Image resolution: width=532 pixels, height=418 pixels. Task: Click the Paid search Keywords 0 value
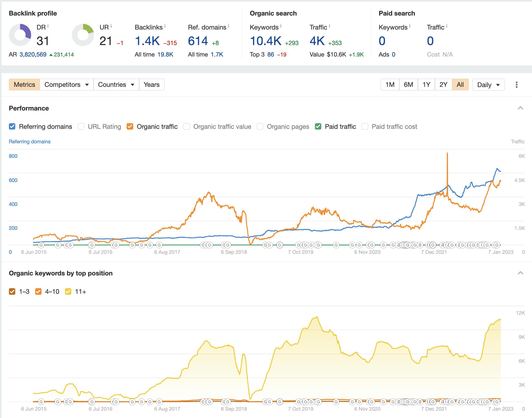(x=382, y=41)
